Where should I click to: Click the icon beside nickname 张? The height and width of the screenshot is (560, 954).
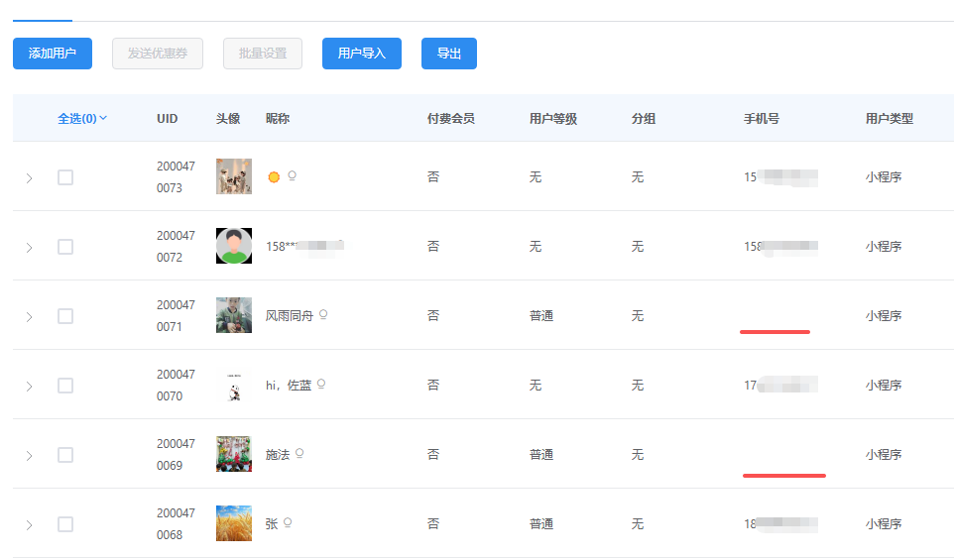(x=288, y=523)
